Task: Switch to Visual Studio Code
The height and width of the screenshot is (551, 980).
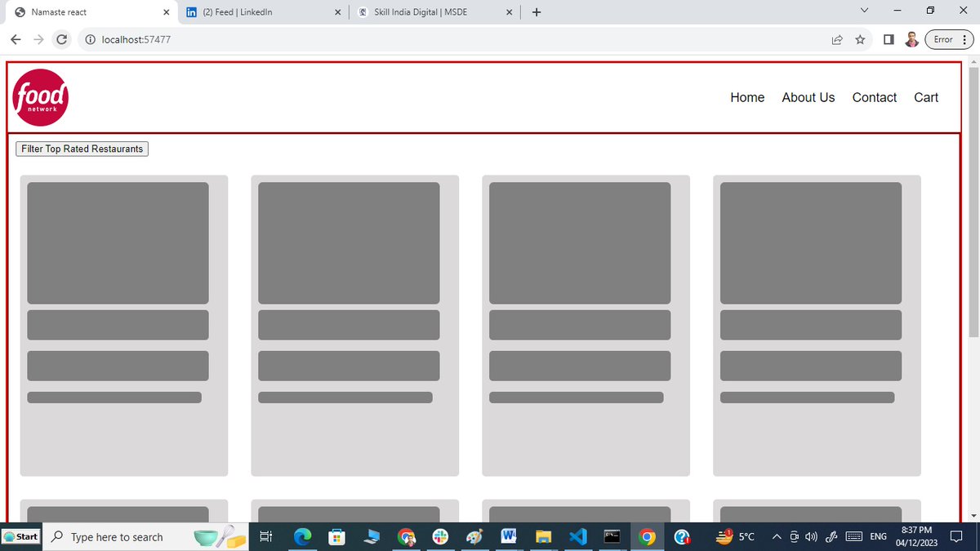Action: point(578,537)
